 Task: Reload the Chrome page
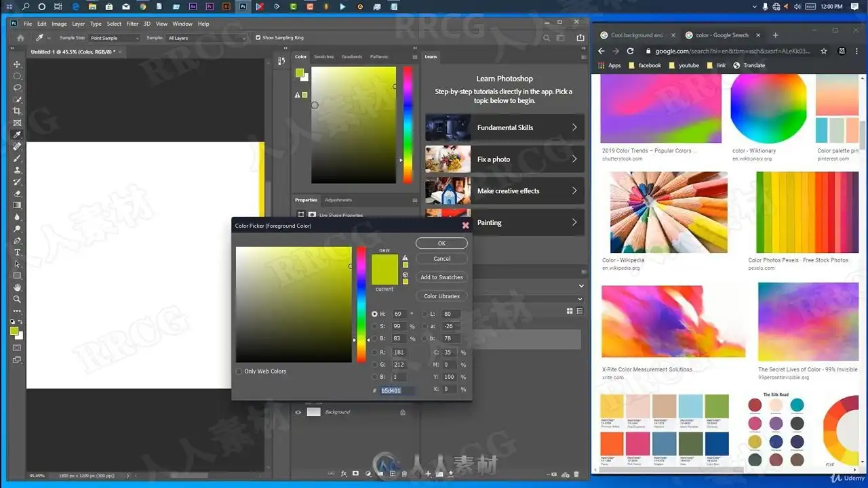[x=630, y=51]
